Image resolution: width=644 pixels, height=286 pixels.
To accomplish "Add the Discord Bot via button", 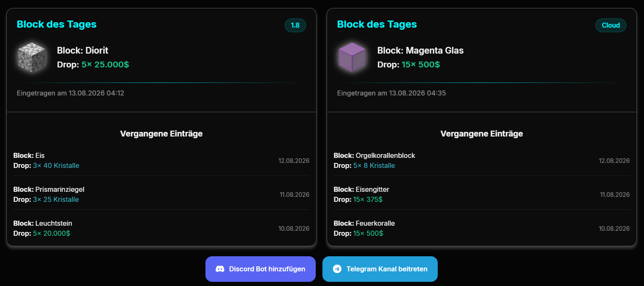I will point(260,269).
